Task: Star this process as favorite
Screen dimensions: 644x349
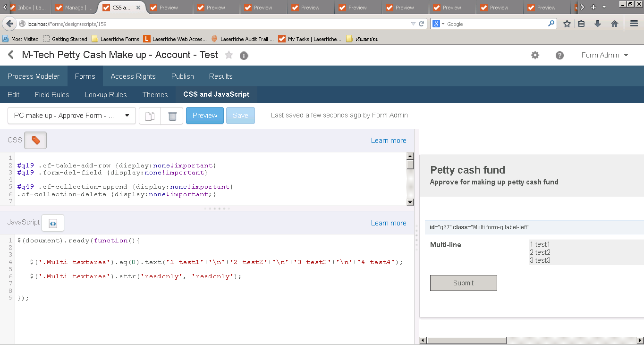Action: click(x=229, y=55)
